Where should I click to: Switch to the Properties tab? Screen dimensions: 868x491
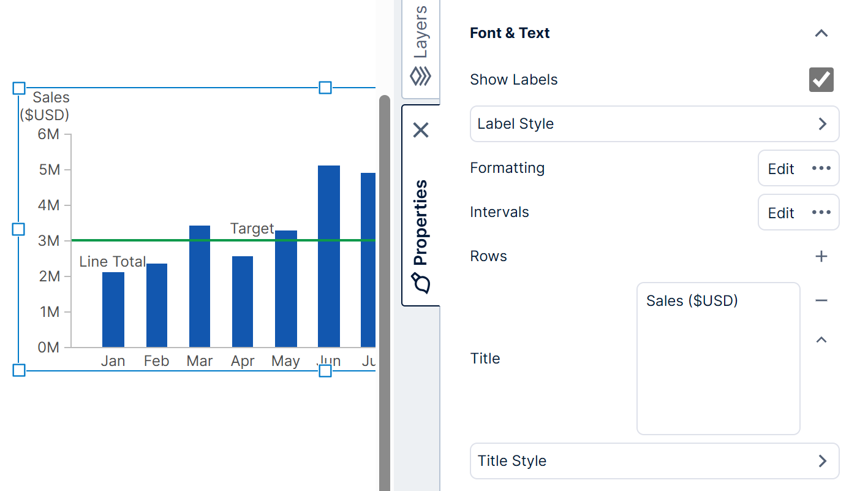[x=421, y=233]
